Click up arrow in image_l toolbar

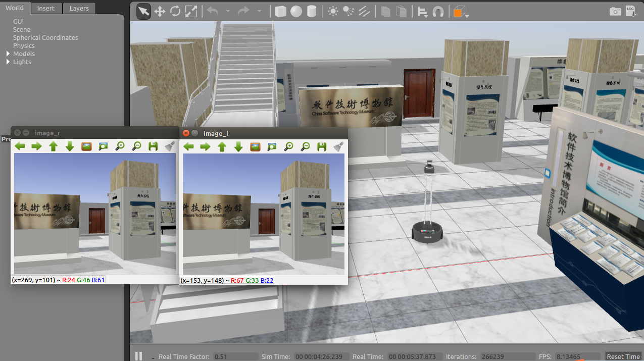[222, 146]
